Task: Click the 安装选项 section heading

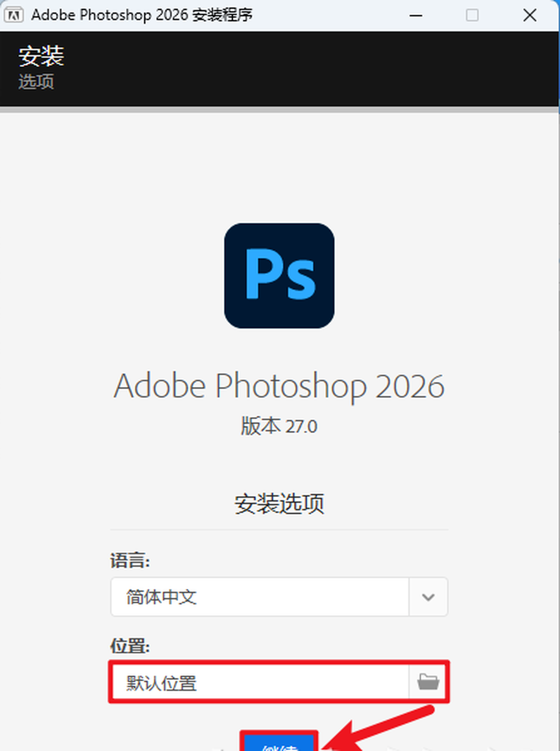Action: pos(279,504)
